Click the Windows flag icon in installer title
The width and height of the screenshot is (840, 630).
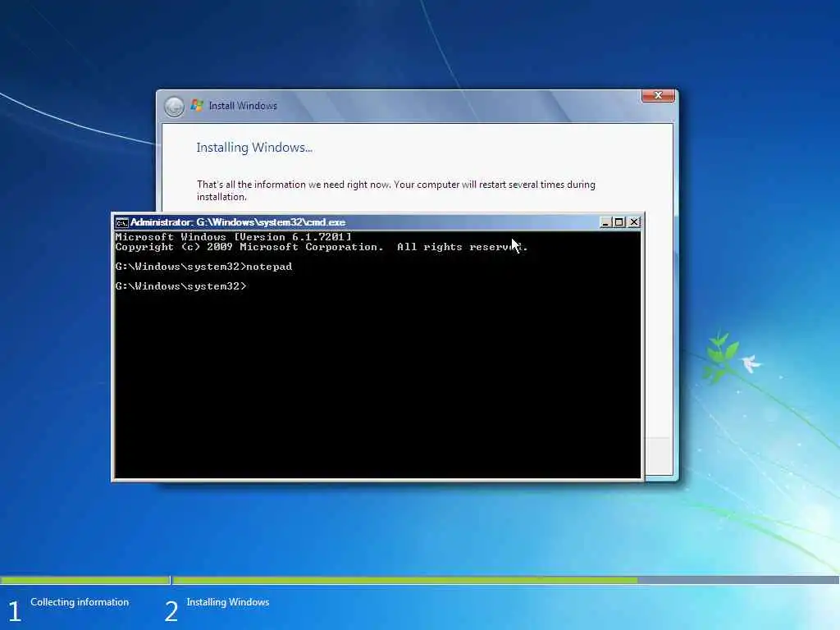point(197,106)
